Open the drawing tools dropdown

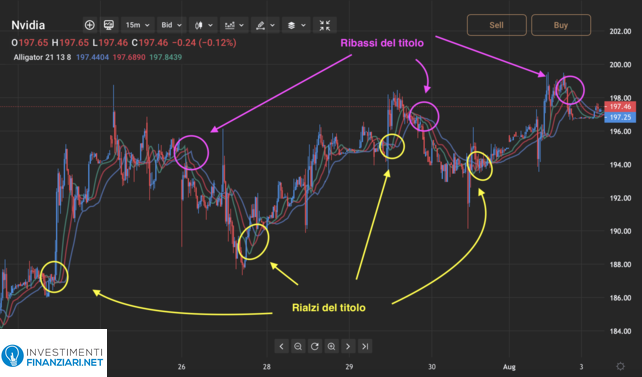point(265,25)
